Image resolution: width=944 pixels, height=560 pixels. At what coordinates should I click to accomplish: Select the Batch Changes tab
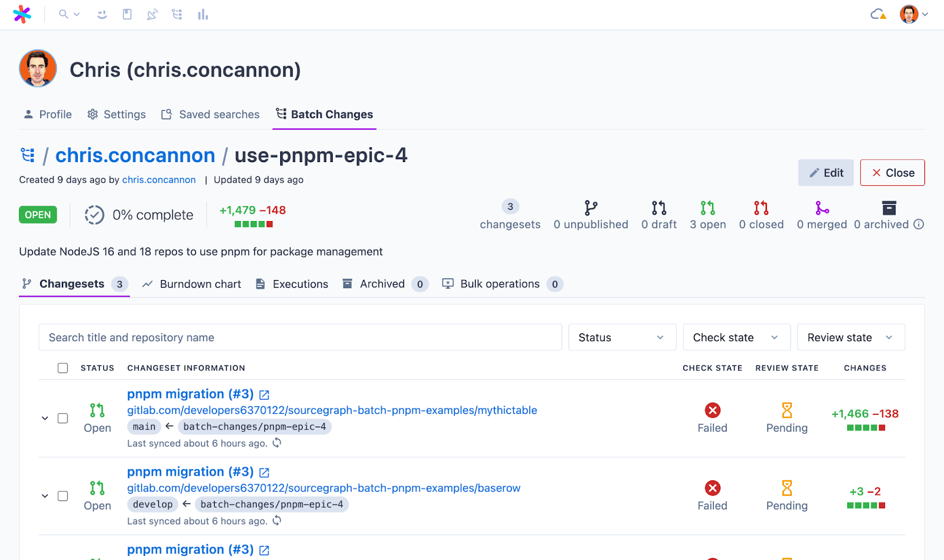324,114
